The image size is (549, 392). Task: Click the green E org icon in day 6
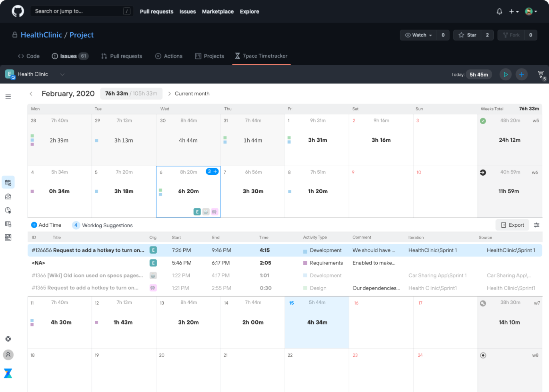click(197, 212)
